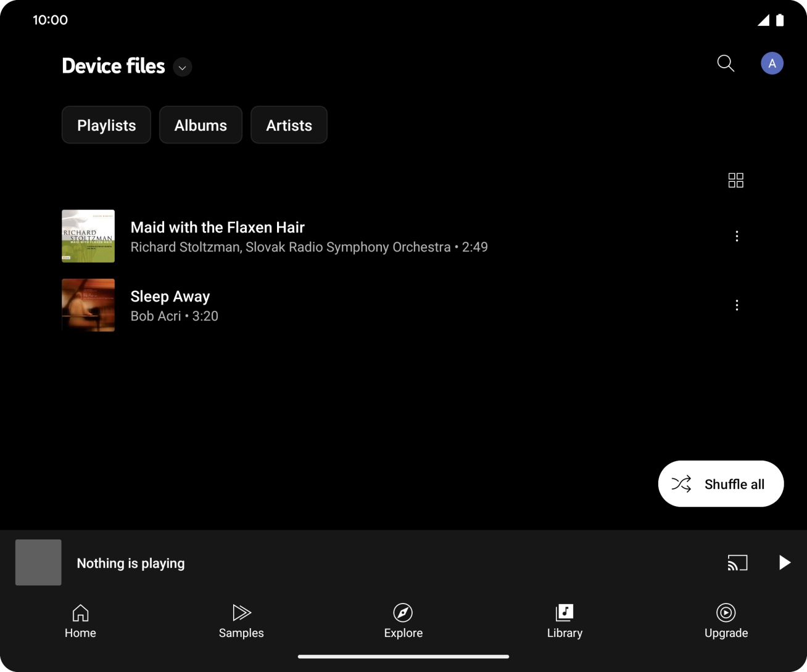The image size is (807, 672).
Task: Open your account profile avatar
Action: tap(772, 63)
